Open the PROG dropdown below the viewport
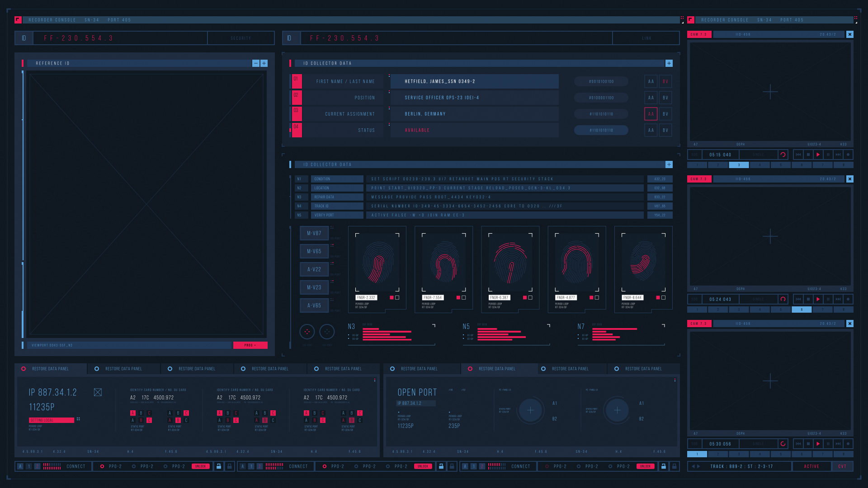The height and width of the screenshot is (488, 868). [x=250, y=345]
